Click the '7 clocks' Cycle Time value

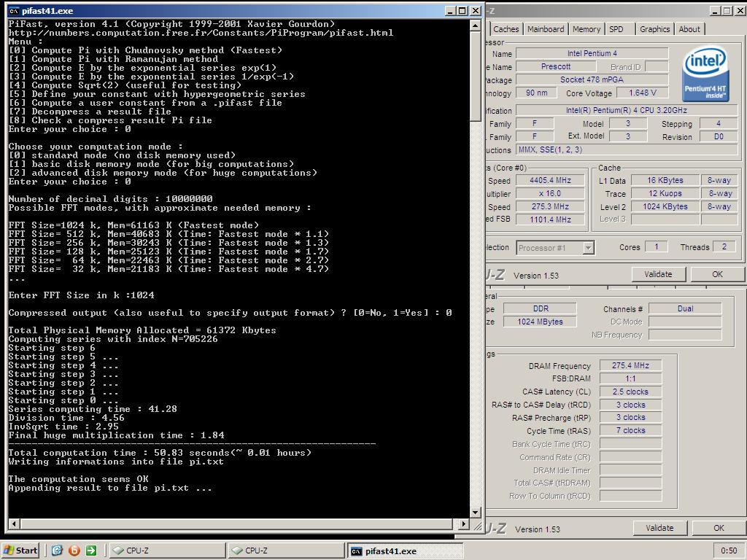tap(630, 430)
